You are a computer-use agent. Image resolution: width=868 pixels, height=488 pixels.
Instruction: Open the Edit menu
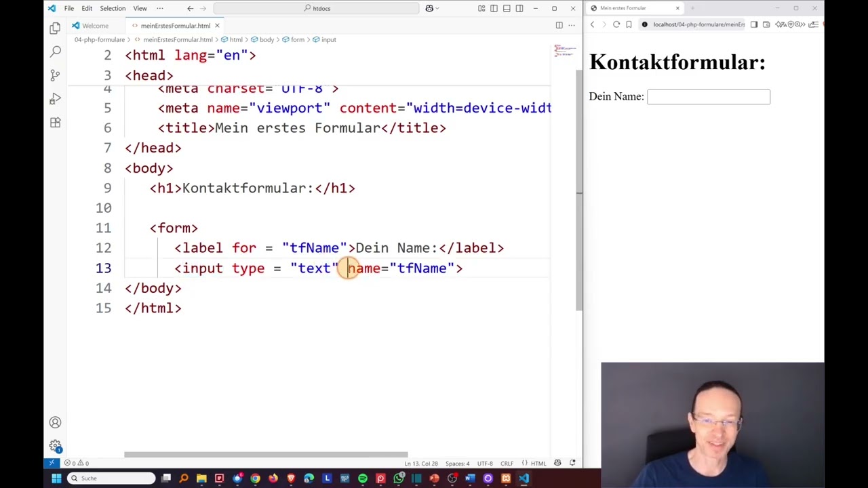pos(87,8)
